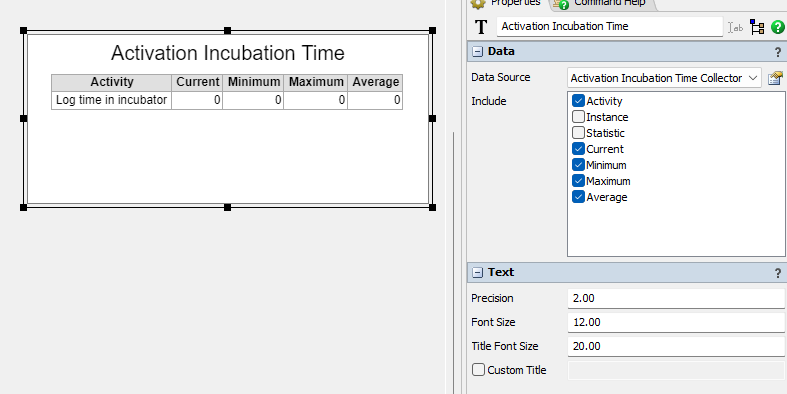
Task: Click the Minimum column header in table
Action: [x=253, y=82]
